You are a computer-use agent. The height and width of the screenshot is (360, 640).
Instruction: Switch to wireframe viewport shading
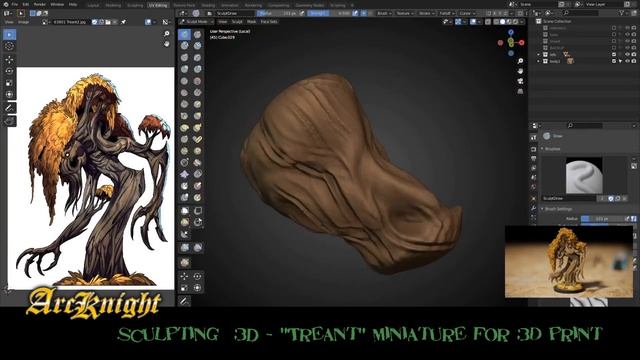tap(496, 22)
